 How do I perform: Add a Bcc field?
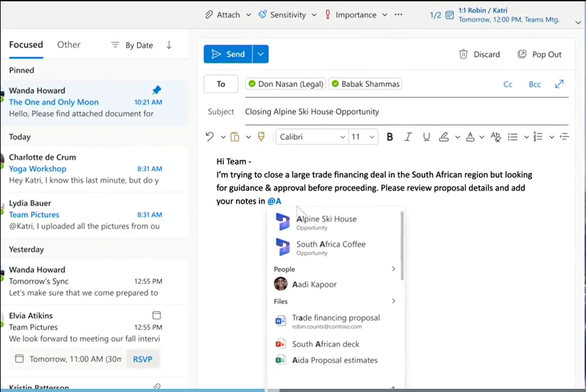coord(535,84)
